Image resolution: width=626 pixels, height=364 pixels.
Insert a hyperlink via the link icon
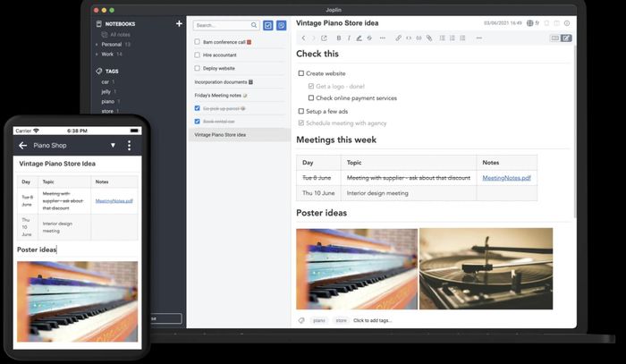pyautogui.click(x=398, y=38)
